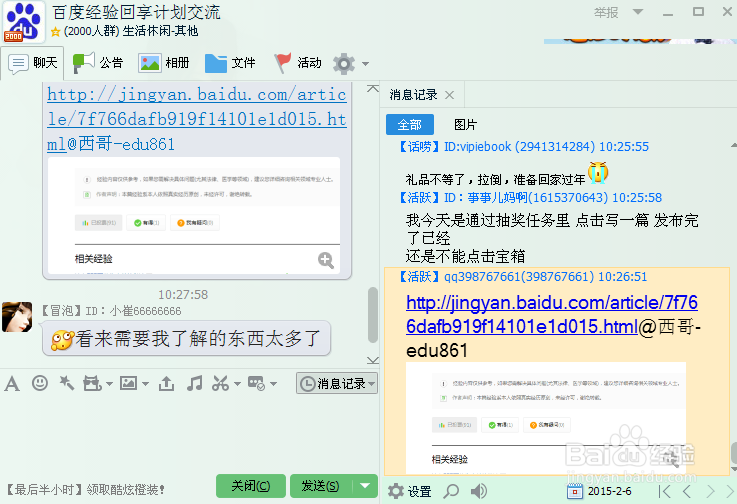Click the magic emoticon wand icon
The height and width of the screenshot is (504, 737).
[x=67, y=383]
